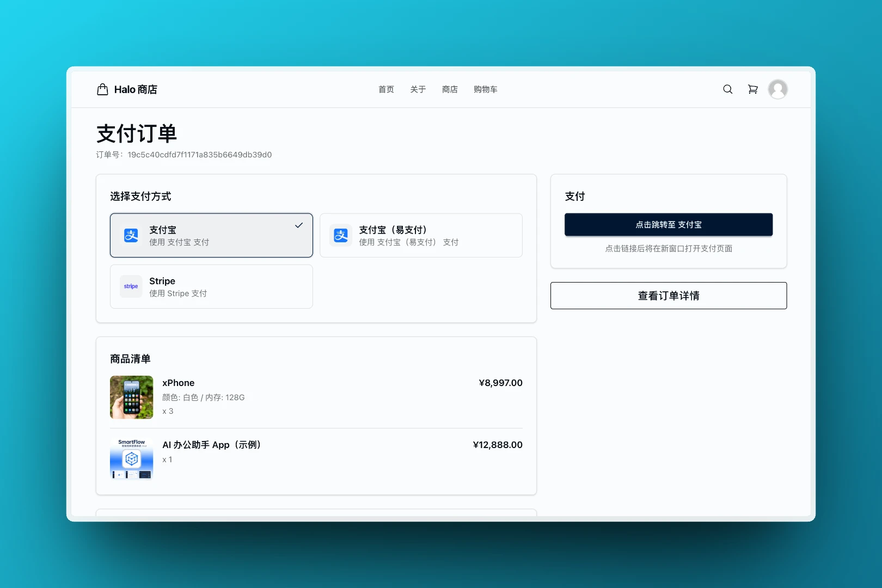Open xPhone product thumbnail
The image size is (882, 588).
pos(131,397)
